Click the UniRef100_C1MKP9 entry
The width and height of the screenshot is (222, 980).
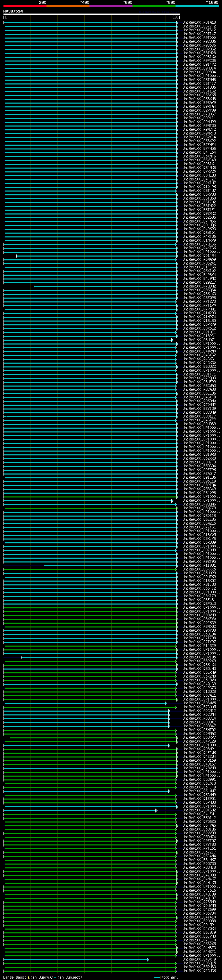[x=199, y=241]
